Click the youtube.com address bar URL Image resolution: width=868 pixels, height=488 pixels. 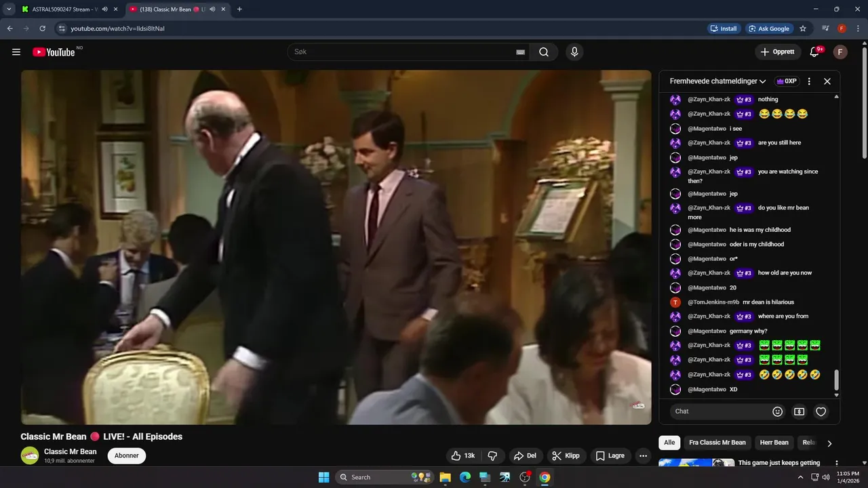[117, 28]
